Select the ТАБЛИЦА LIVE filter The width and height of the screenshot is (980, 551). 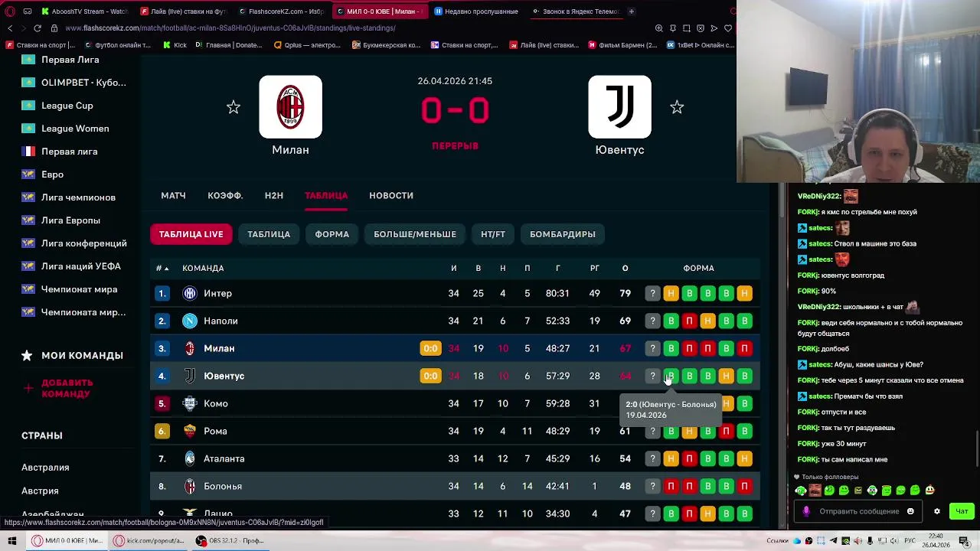pyautogui.click(x=191, y=234)
